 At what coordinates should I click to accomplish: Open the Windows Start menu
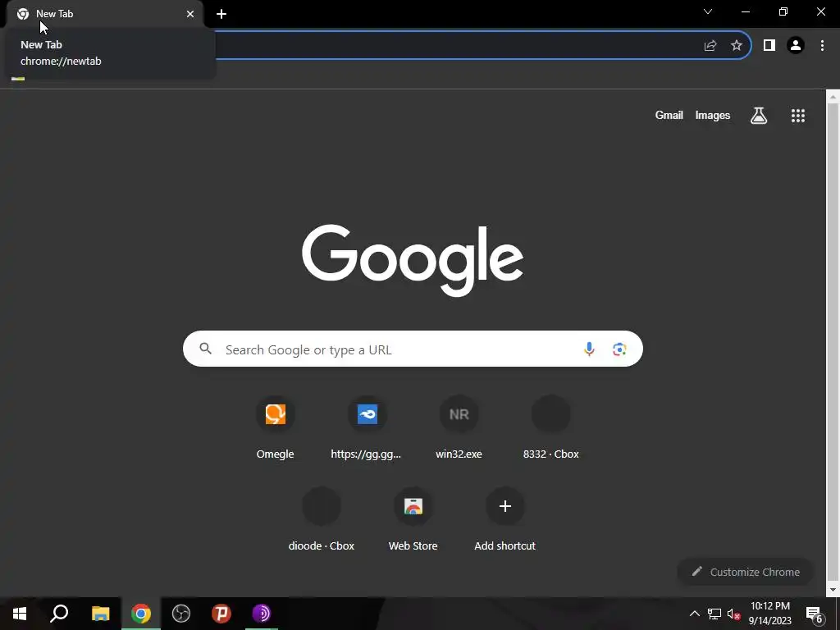[20, 614]
